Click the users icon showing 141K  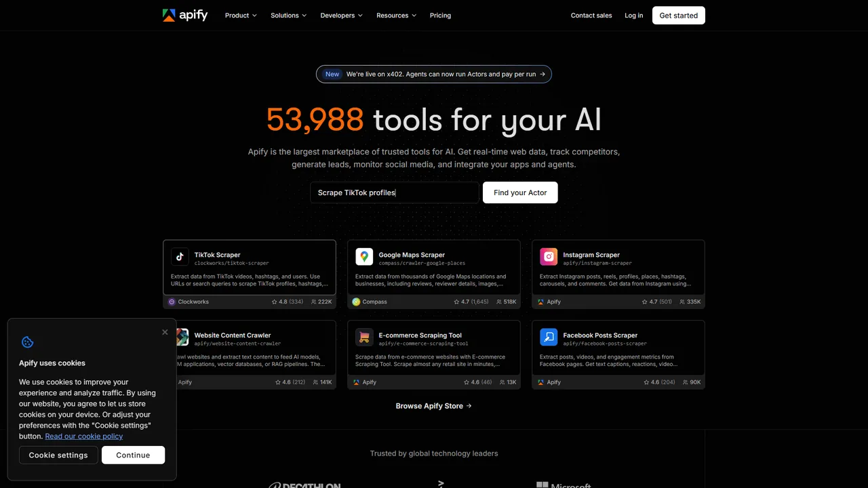[315, 382]
